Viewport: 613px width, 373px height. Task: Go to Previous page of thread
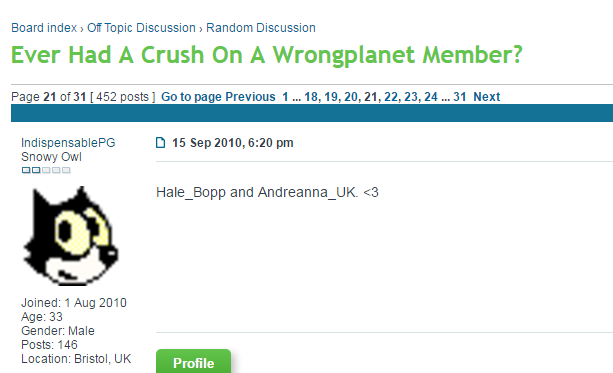pos(250,97)
